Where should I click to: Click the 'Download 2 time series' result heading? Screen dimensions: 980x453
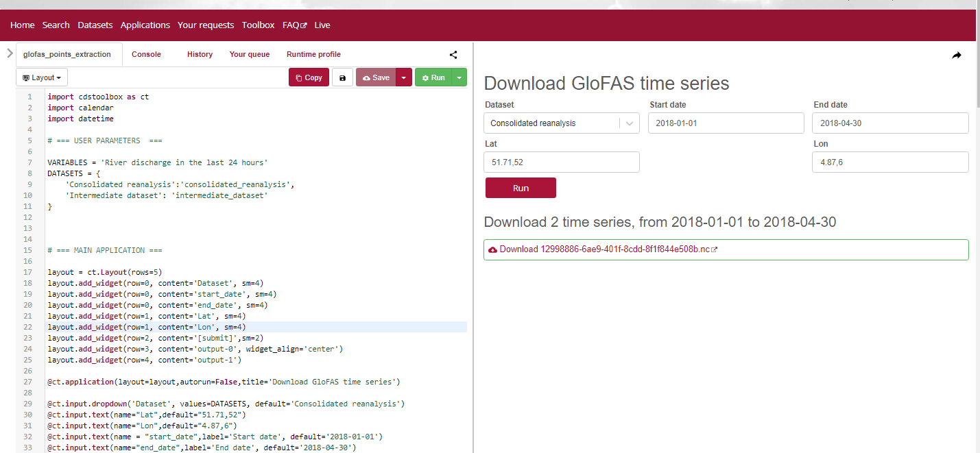(660, 222)
